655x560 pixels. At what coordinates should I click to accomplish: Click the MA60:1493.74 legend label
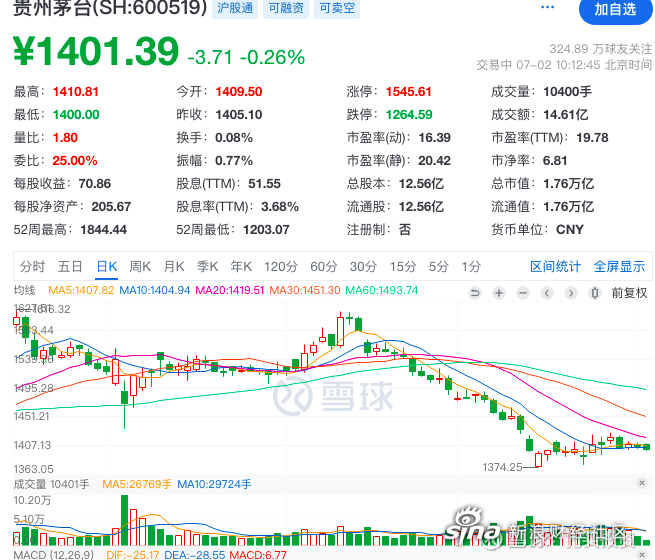[x=382, y=290]
